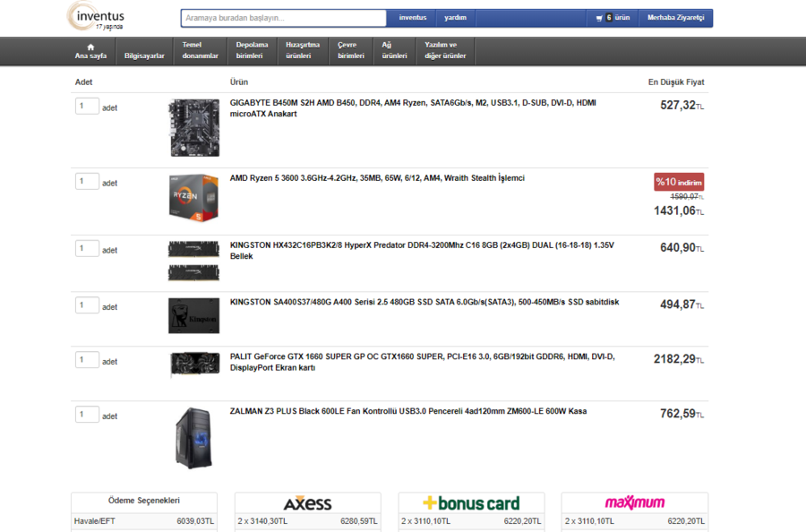The height and width of the screenshot is (532, 806).
Task: Click the 1431,06 TL discounted price
Action: click(679, 210)
